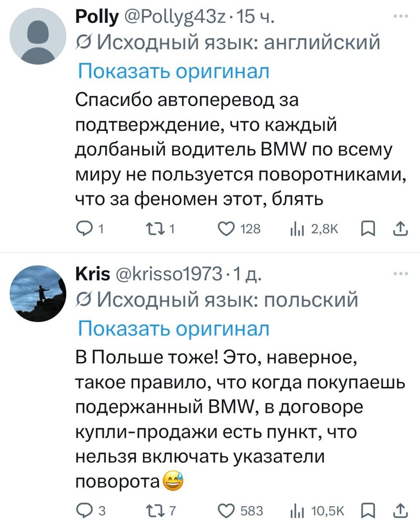420x525 pixels.
Task: Click Kris's profile avatar picture
Action: pos(38,294)
